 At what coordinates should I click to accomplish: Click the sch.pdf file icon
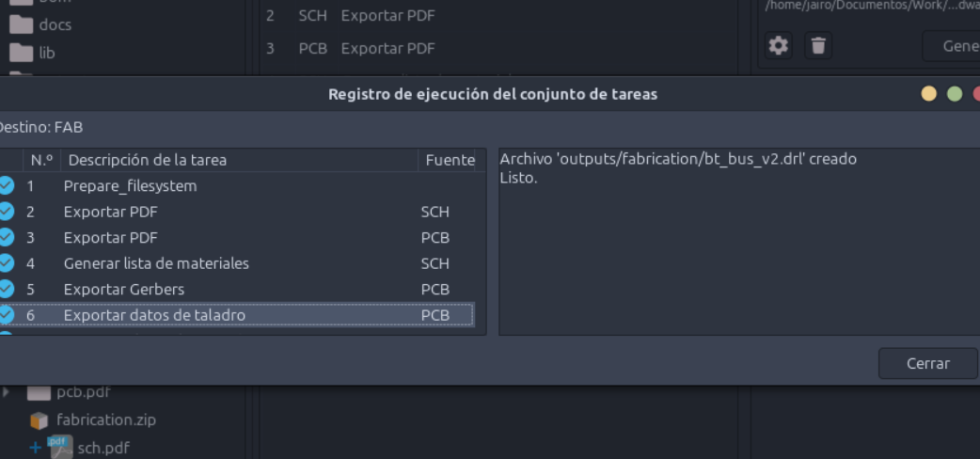[x=60, y=447]
